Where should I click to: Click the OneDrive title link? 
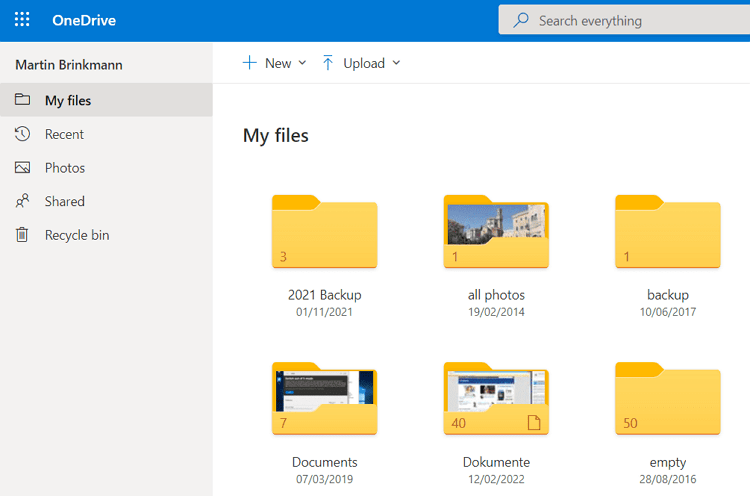(84, 20)
